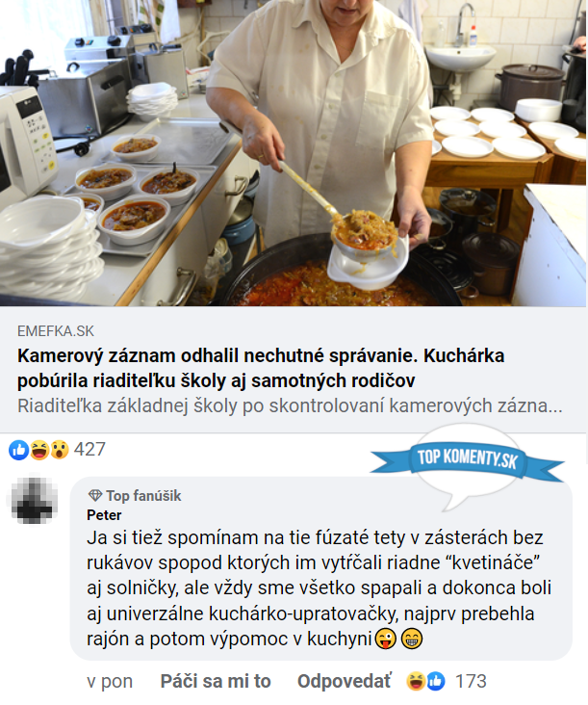
Task: Open the article headline about Kamerový záznam
Action: tap(261, 368)
